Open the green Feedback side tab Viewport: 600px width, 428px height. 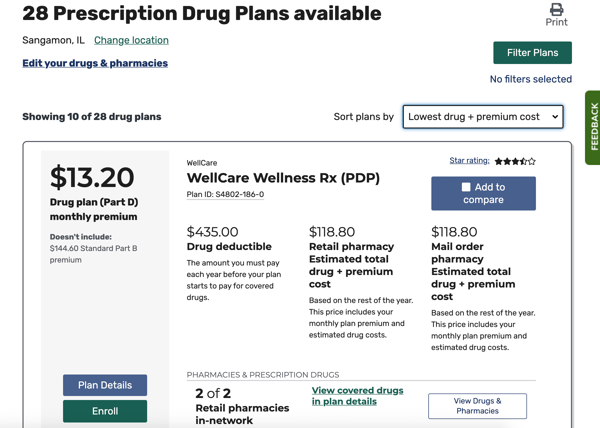point(593,127)
